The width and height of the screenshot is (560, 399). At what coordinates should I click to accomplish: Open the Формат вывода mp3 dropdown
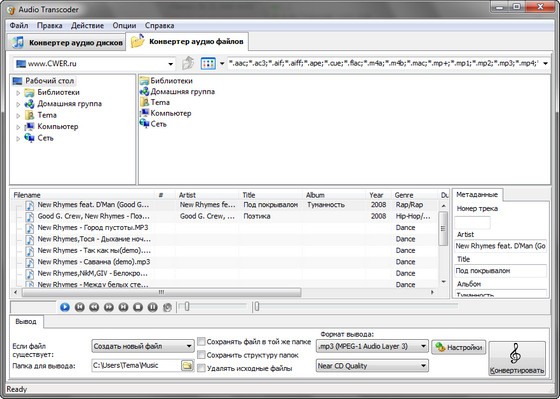tap(372, 346)
